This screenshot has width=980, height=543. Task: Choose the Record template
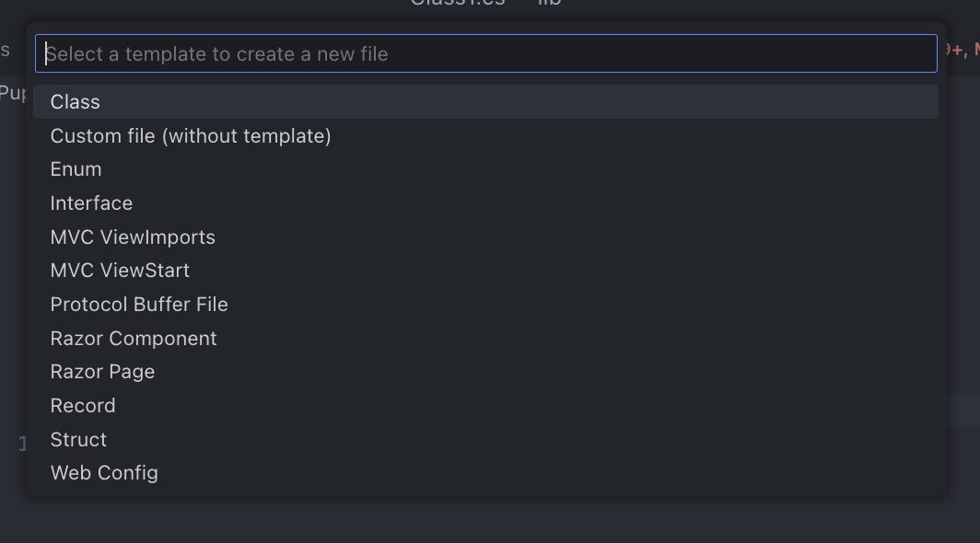coord(83,405)
